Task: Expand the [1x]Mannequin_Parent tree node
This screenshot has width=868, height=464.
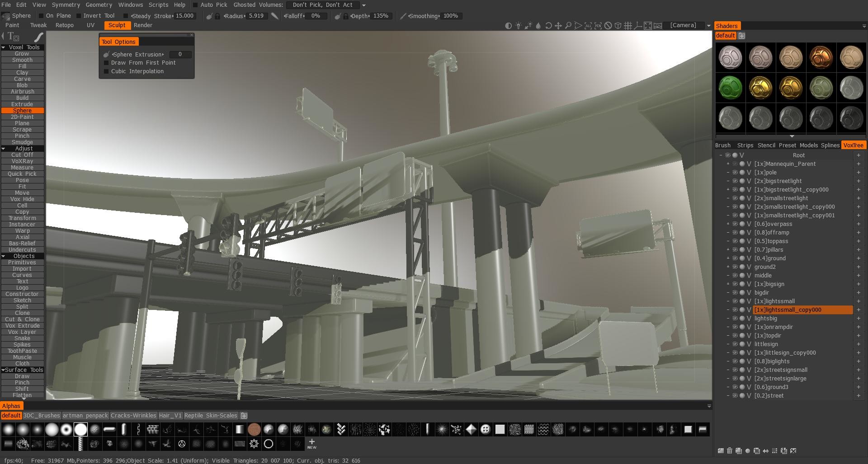Action: point(728,164)
